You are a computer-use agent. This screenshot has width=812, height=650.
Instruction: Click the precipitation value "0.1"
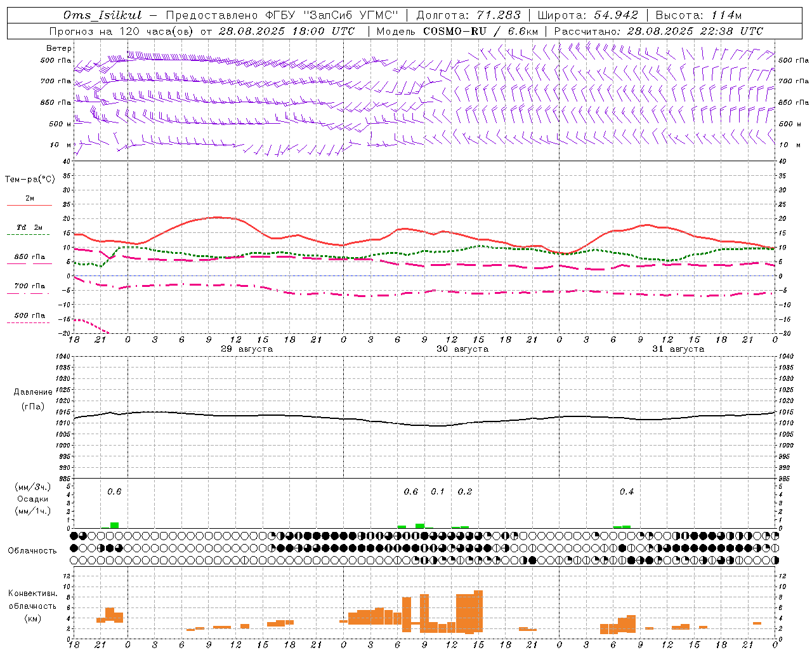(x=438, y=491)
